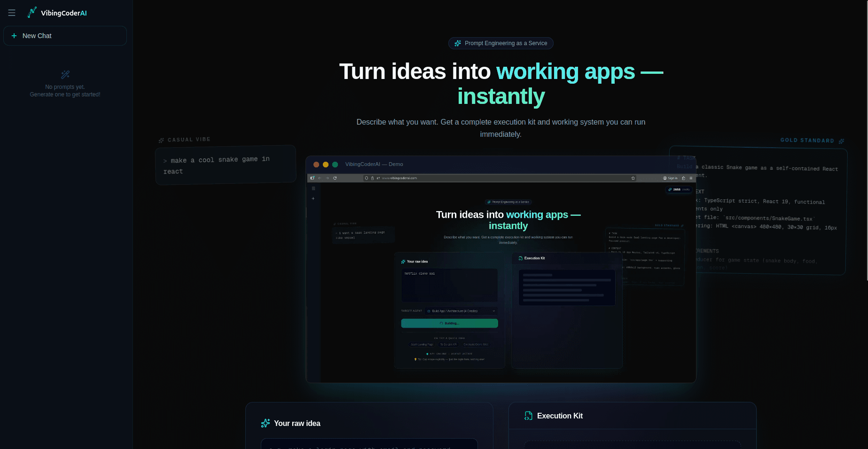This screenshot has width=868, height=449.
Task: Select the 'classic Snake game' gold standard card
Action: pos(758,211)
